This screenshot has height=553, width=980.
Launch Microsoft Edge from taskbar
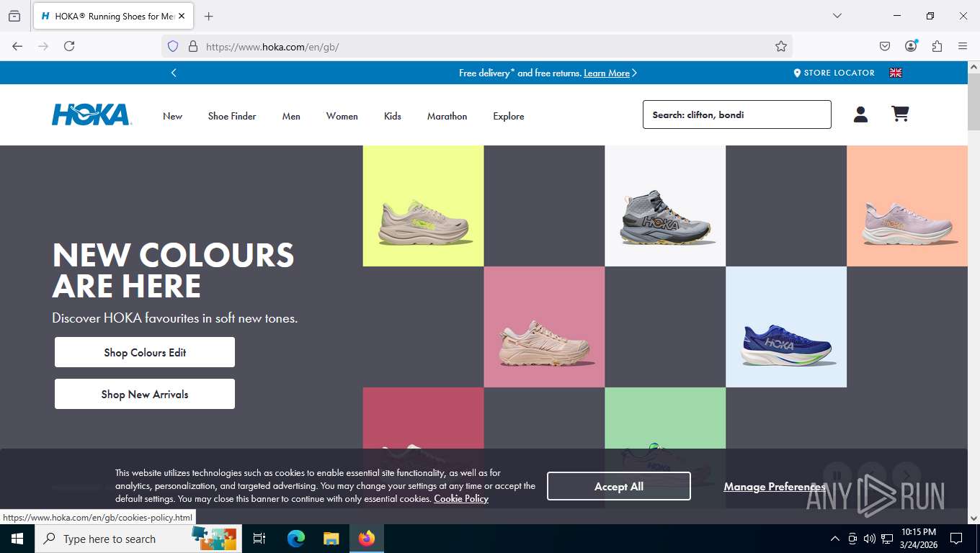296,539
